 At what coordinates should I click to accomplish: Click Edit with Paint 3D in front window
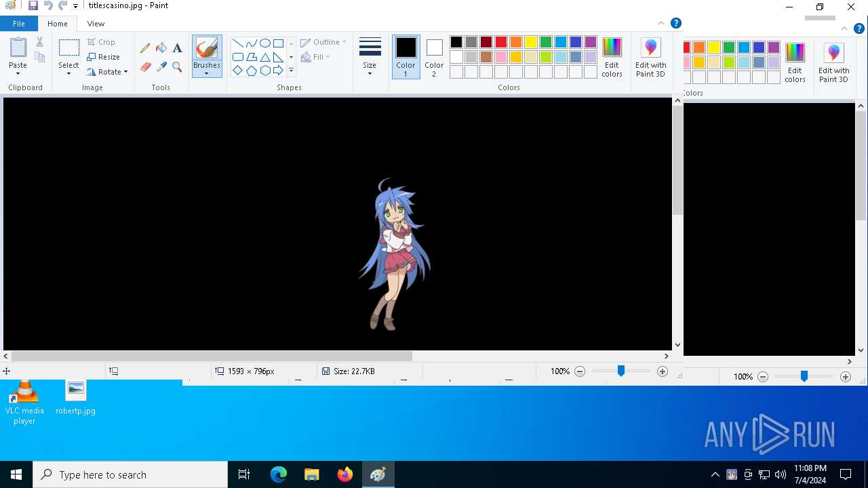(650, 57)
